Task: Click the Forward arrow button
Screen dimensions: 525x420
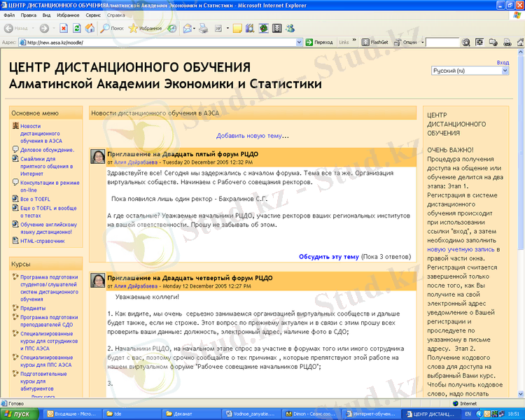Action: 44,29
